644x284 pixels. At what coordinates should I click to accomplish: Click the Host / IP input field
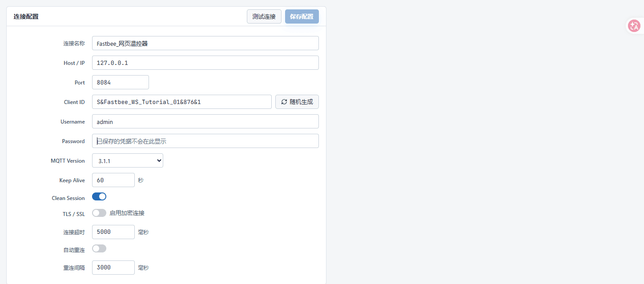click(x=205, y=63)
